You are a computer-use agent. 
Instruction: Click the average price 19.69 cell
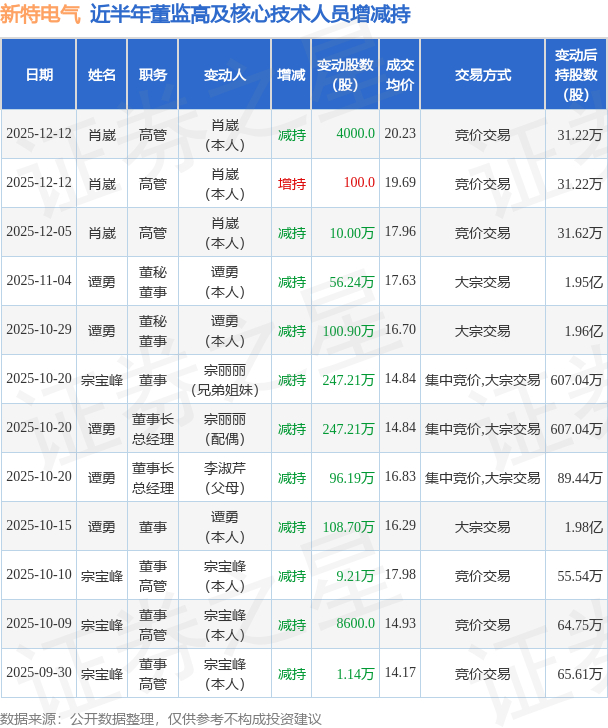400,182
